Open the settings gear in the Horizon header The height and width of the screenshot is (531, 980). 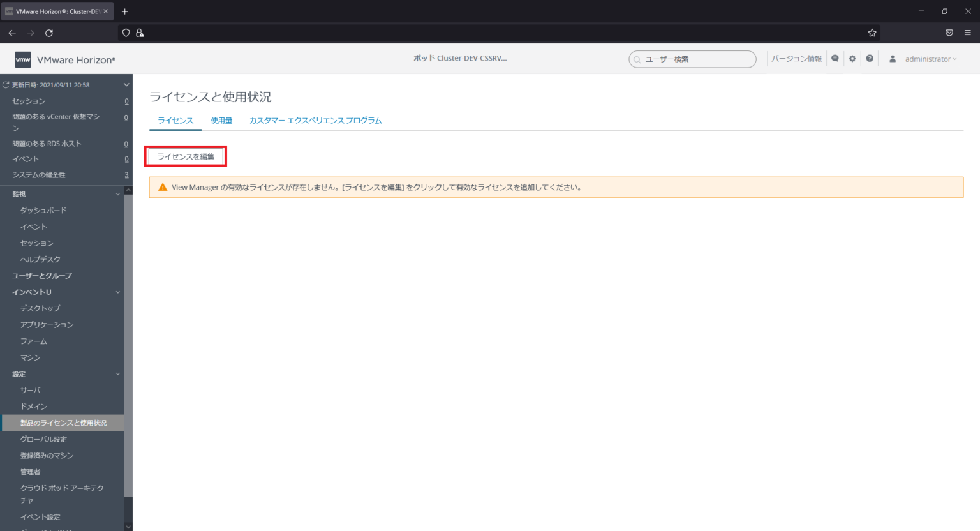coord(852,58)
